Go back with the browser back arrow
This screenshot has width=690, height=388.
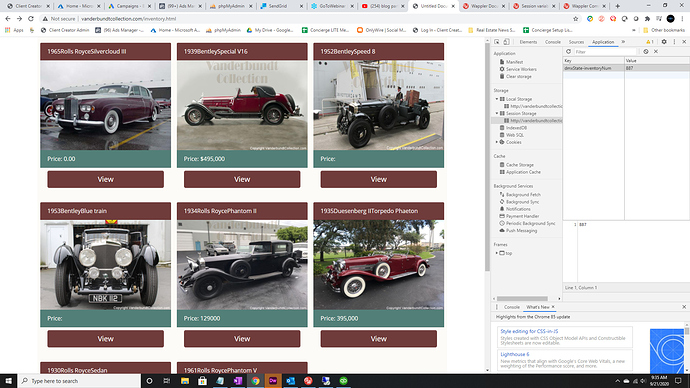click(x=8, y=19)
